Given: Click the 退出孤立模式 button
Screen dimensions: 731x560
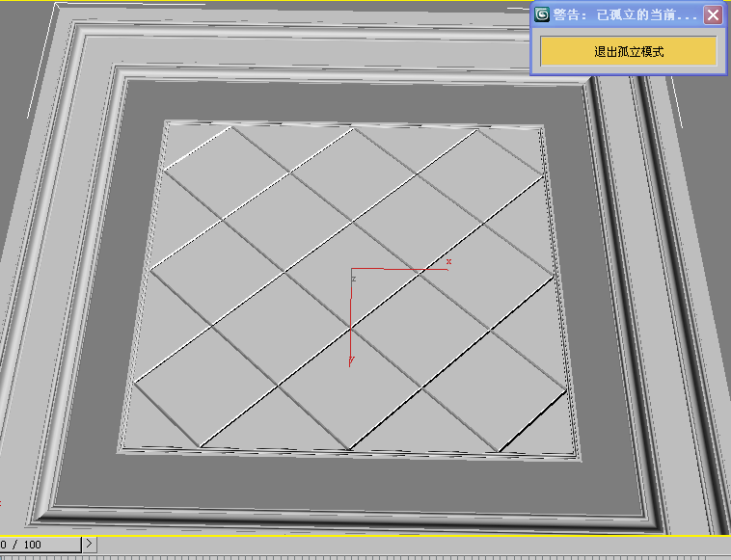Looking at the screenshot, I should click(629, 51).
